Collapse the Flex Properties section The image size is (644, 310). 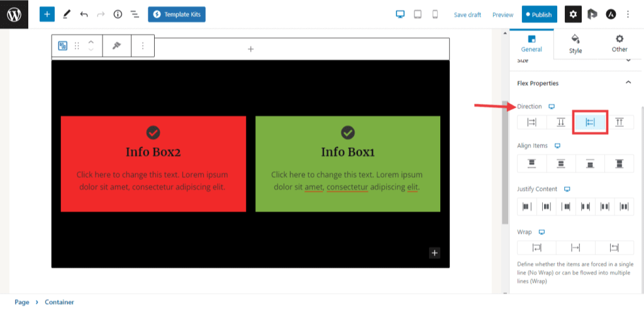tap(628, 83)
